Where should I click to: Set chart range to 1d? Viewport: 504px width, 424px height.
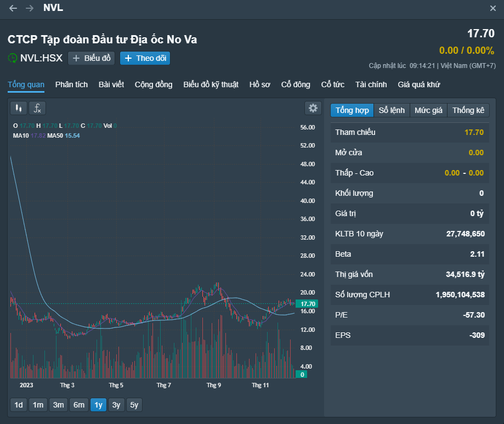tap(19, 405)
